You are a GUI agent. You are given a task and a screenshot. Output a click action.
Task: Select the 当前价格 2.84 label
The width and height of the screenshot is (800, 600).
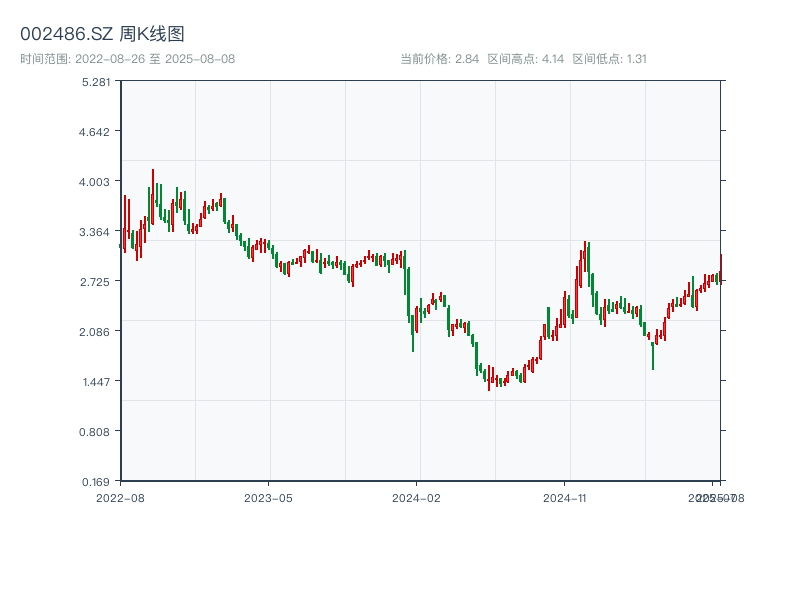tap(439, 59)
